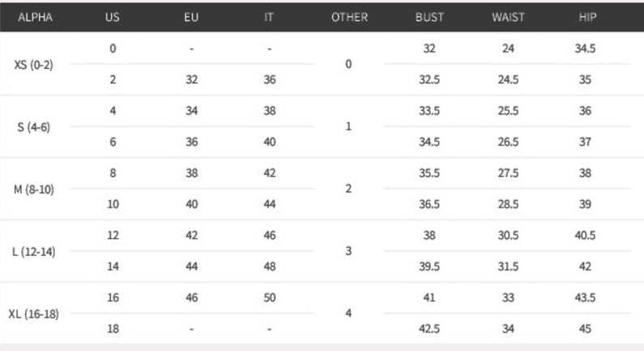Click the hip measurement 40.5
This screenshot has width=644, height=351.
(585, 235)
